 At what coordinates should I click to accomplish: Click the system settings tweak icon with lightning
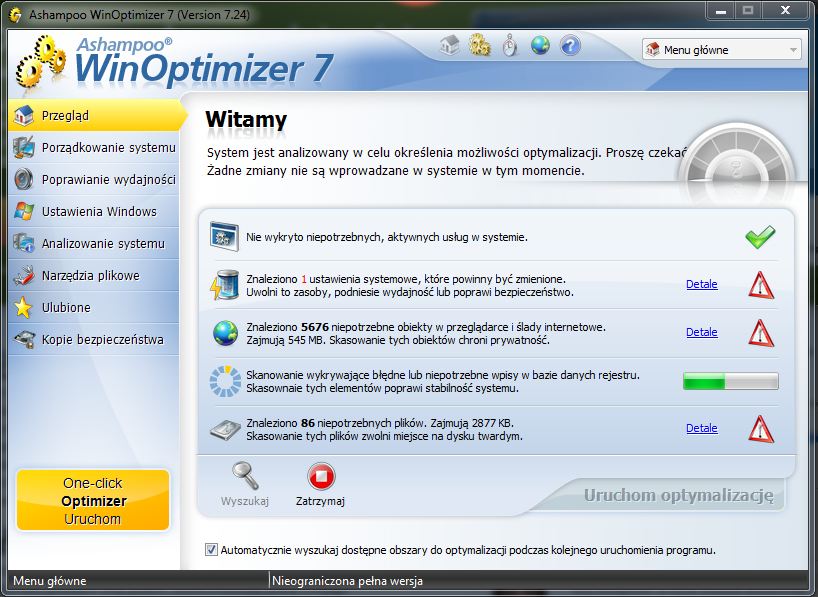[x=225, y=285]
